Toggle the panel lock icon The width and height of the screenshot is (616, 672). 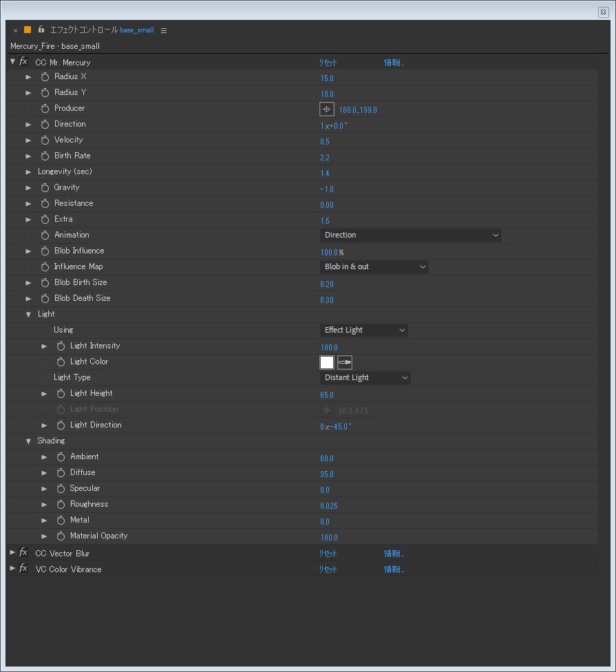41,30
